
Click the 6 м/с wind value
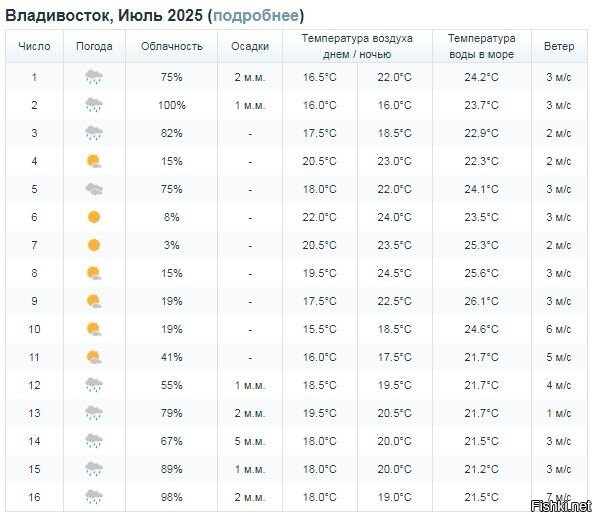559,329
